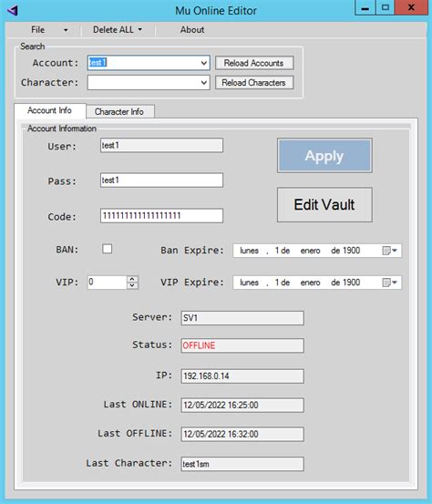432x504 pixels.
Task: Open Edit Vault
Action: [324, 205]
